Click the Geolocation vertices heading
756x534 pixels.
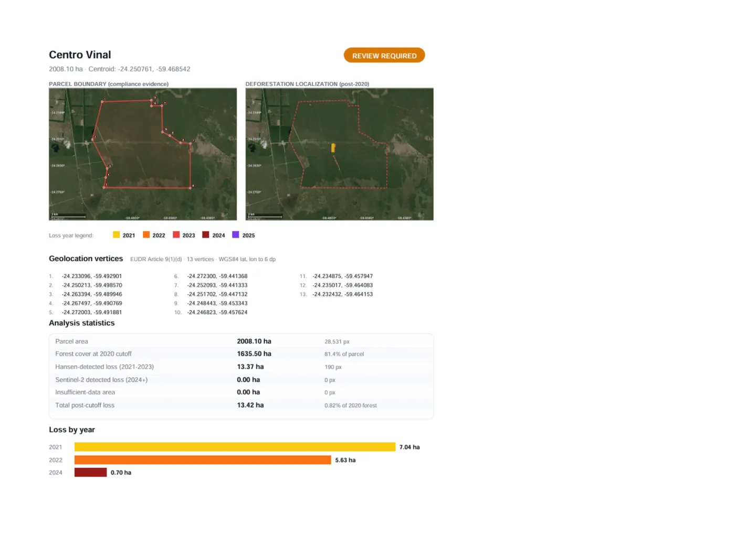[x=86, y=259]
